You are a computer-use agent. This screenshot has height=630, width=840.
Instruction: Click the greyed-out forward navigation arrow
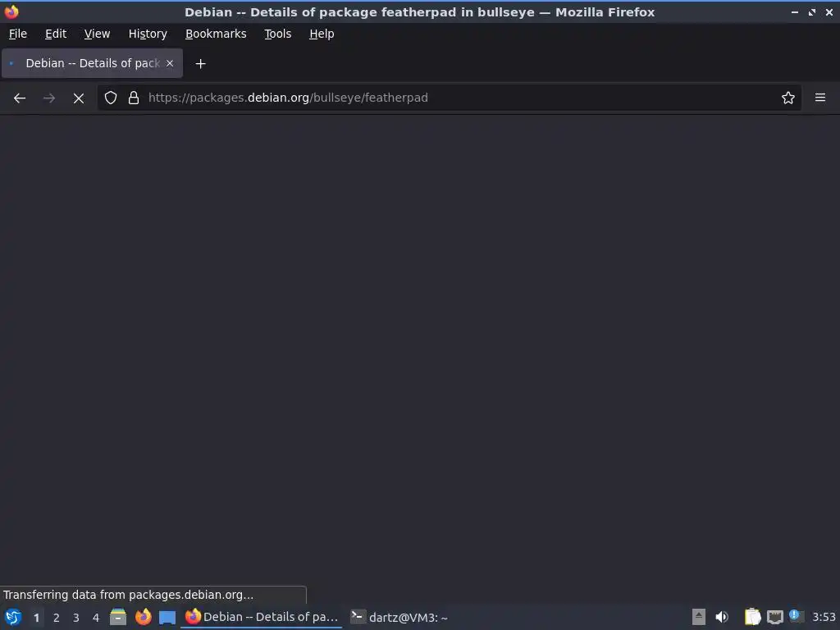pyautogui.click(x=48, y=98)
